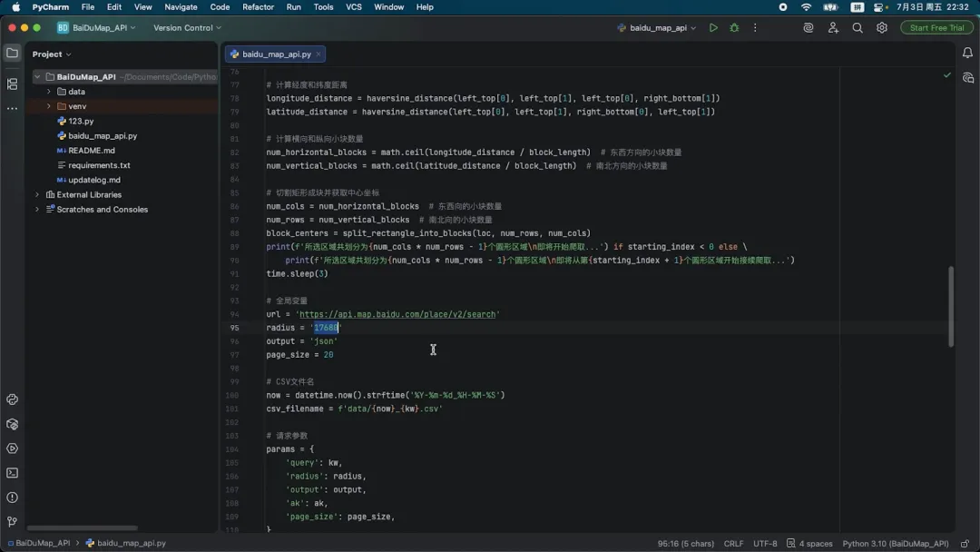
Task: Expand the data folder
Action: [x=49, y=92]
